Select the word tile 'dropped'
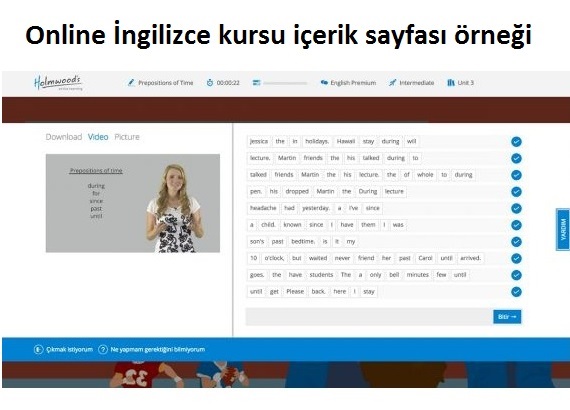570x410 pixels. point(297,192)
